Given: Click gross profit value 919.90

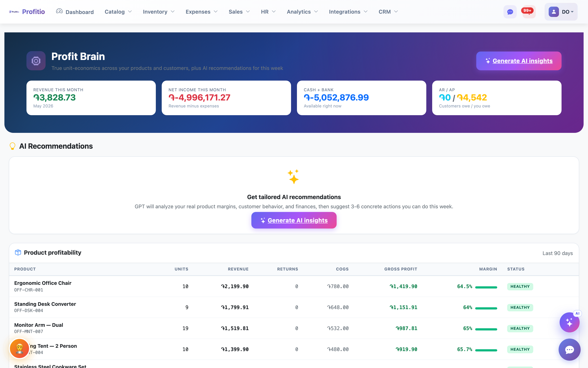Looking at the screenshot, I should point(406,349).
